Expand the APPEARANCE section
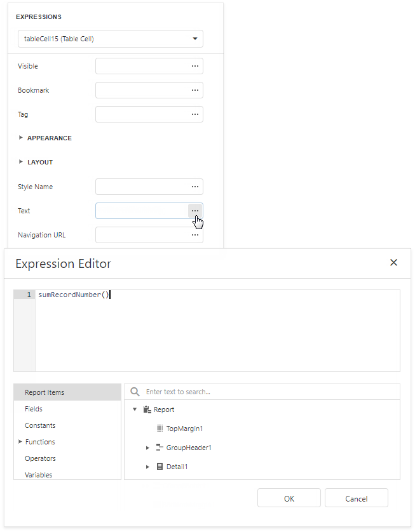Screen dimensions: 415x532 pyautogui.click(x=21, y=138)
